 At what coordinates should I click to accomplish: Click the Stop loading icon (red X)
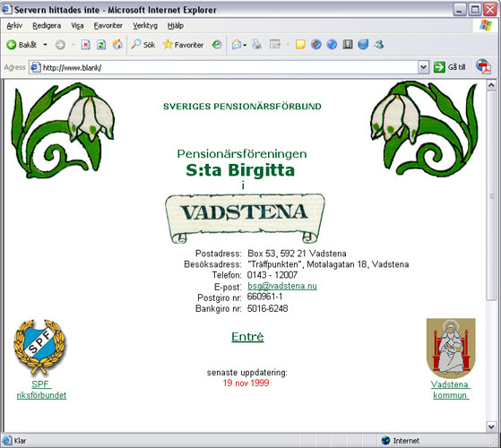[x=85, y=45]
